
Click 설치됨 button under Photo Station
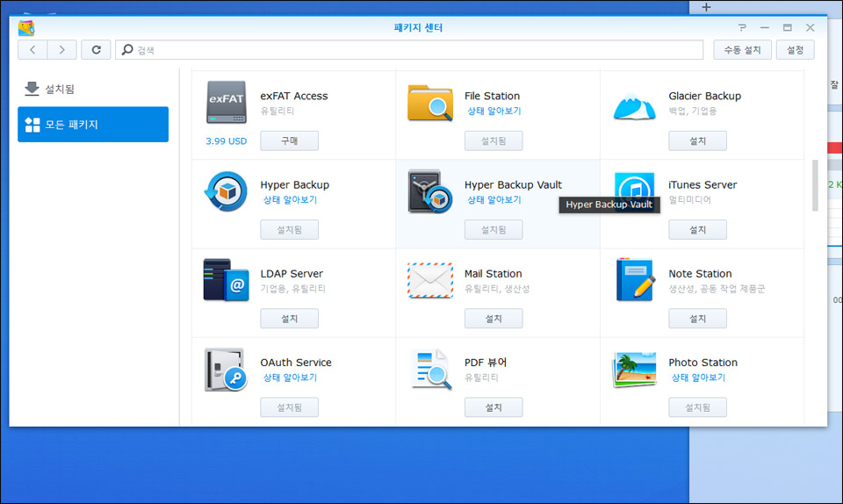tap(697, 407)
